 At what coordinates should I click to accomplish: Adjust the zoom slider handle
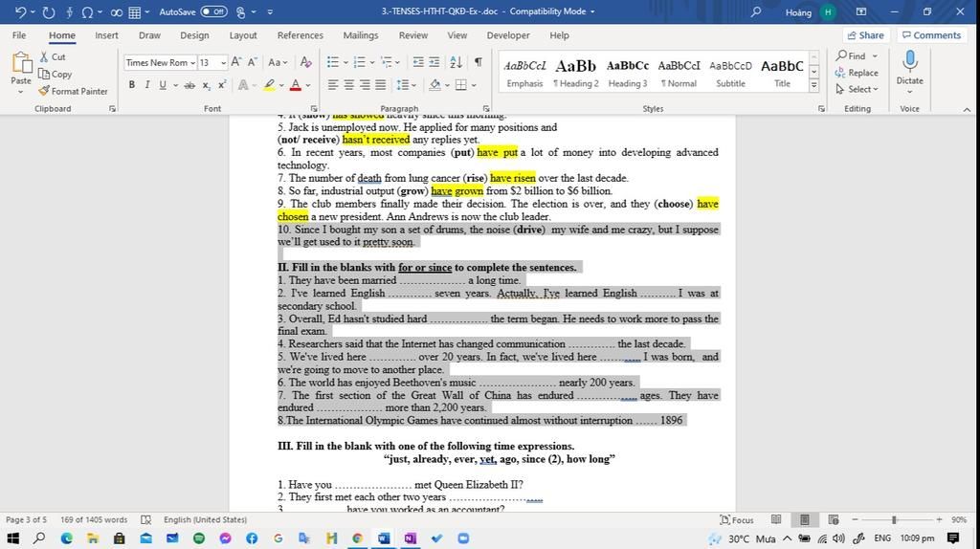[x=895, y=519]
